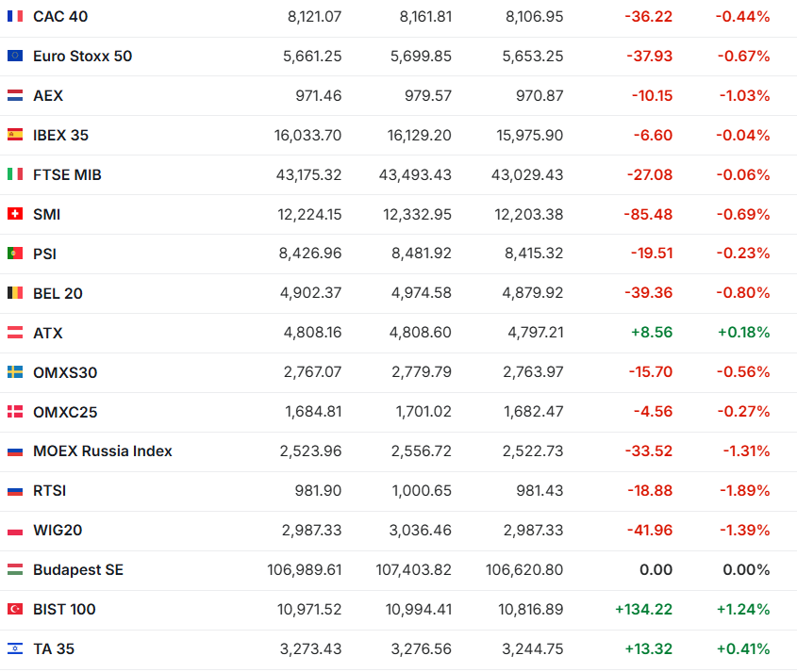The height and width of the screenshot is (672, 797).
Task: Click the EU flag icon beside Euro Stoxx 50
Action: (15, 57)
